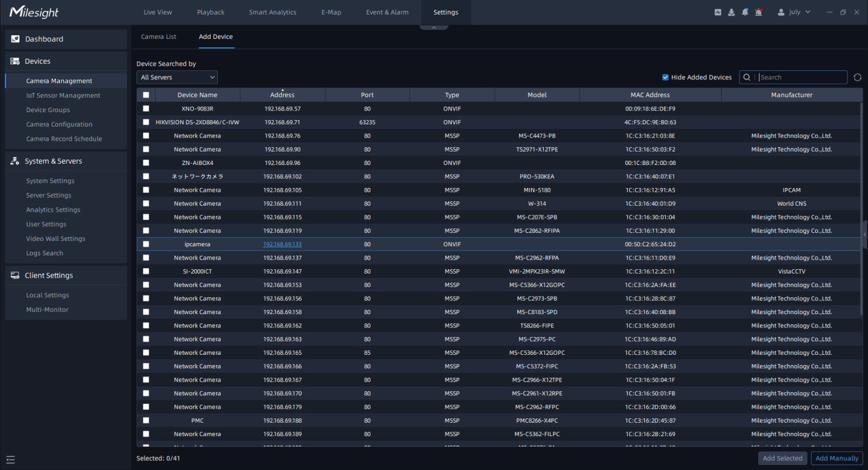Tick the checkbox for XNO-9083R device
This screenshot has height=470, width=868.
click(146, 109)
